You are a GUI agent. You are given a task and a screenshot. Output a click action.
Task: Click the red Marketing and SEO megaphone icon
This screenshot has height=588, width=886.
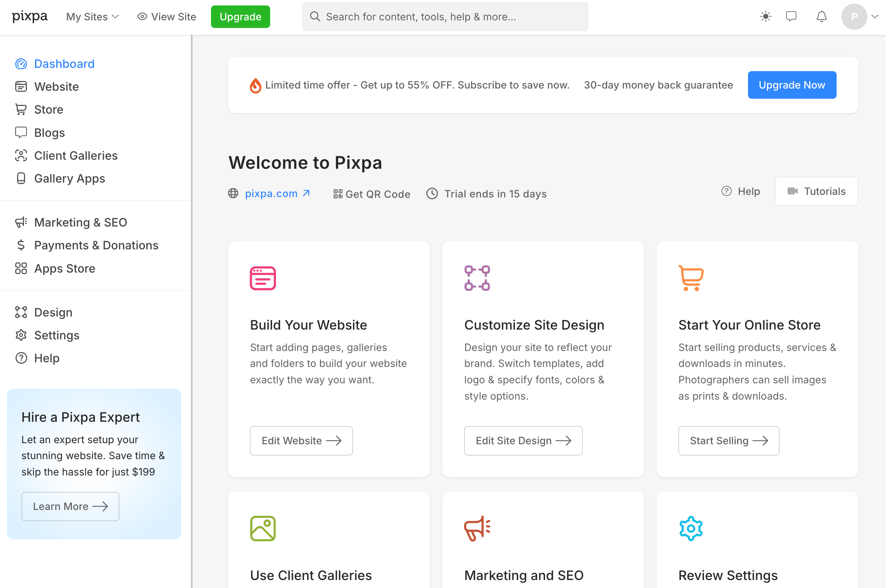(x=477, y=528)
